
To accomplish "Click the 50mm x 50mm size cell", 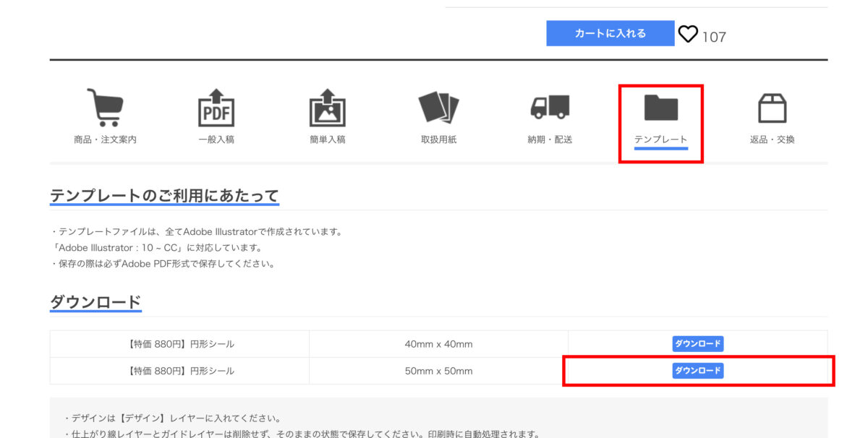I will (x=438, y=371).
